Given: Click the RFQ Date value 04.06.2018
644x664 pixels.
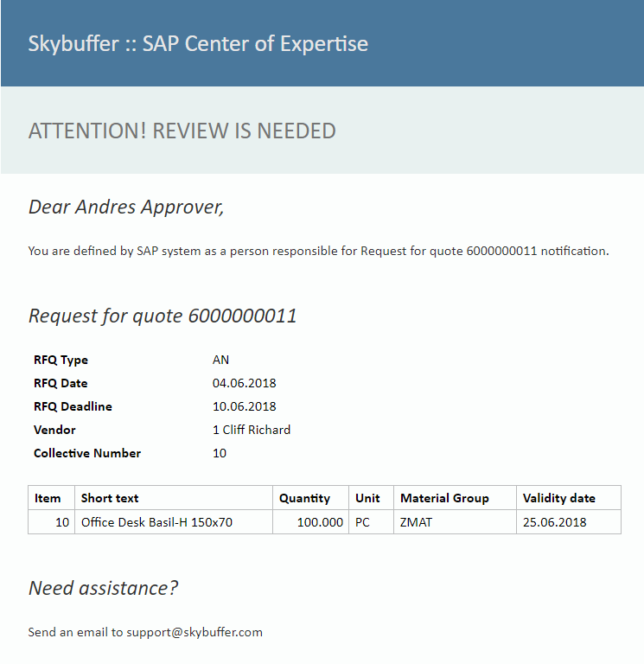Looking at the screenshot, I should pos(244,383).
